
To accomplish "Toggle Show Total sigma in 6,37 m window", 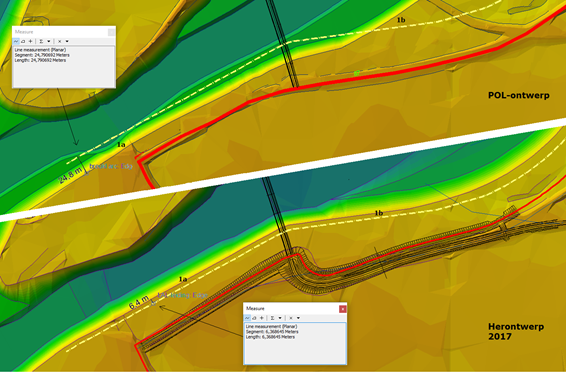I will click(x=273, y=318).
